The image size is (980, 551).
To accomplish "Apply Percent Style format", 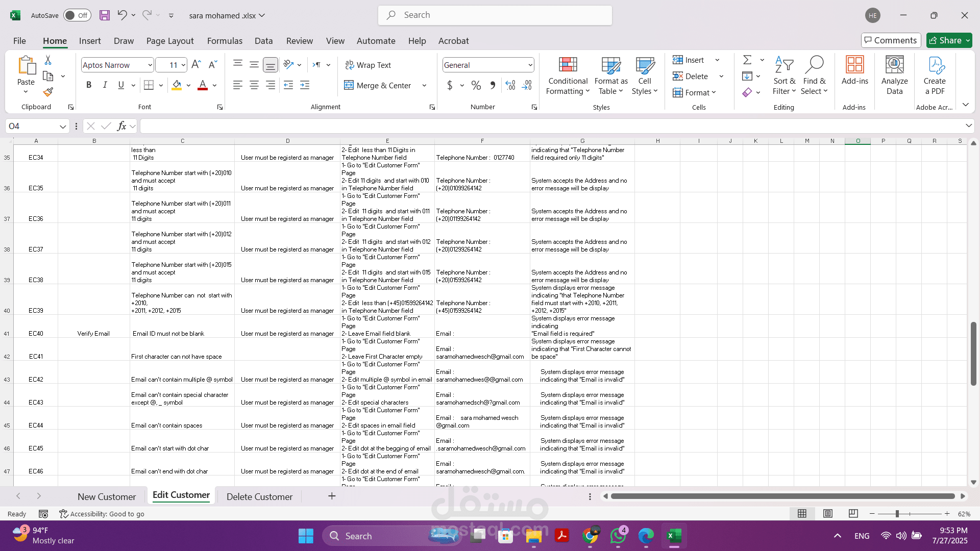I will pyautogui.click(x=476, y=86).
